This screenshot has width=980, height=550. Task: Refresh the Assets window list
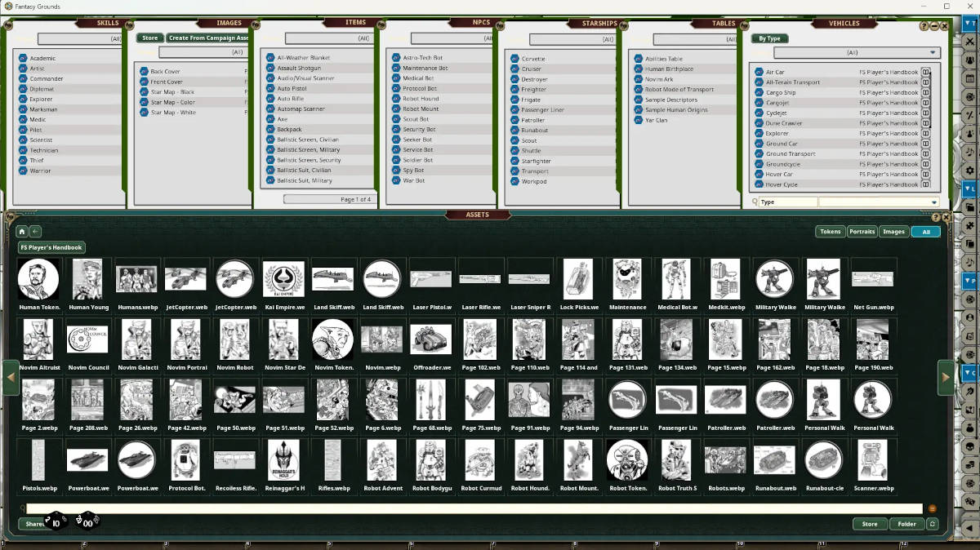(933, 524)
